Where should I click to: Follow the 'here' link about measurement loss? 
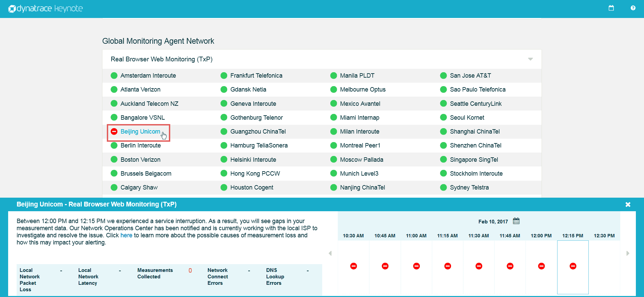click(x=126, y=235)
